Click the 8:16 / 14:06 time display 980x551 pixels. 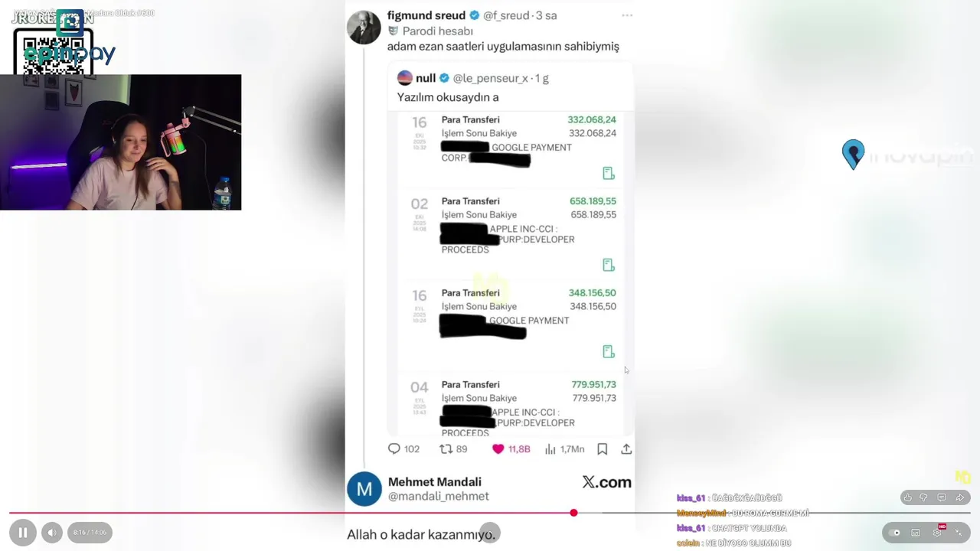tap(90, 533)
